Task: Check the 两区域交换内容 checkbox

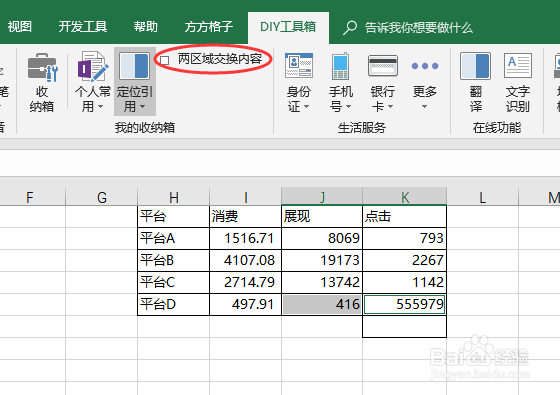Action: pyautogui.click(x=164, y=60)
